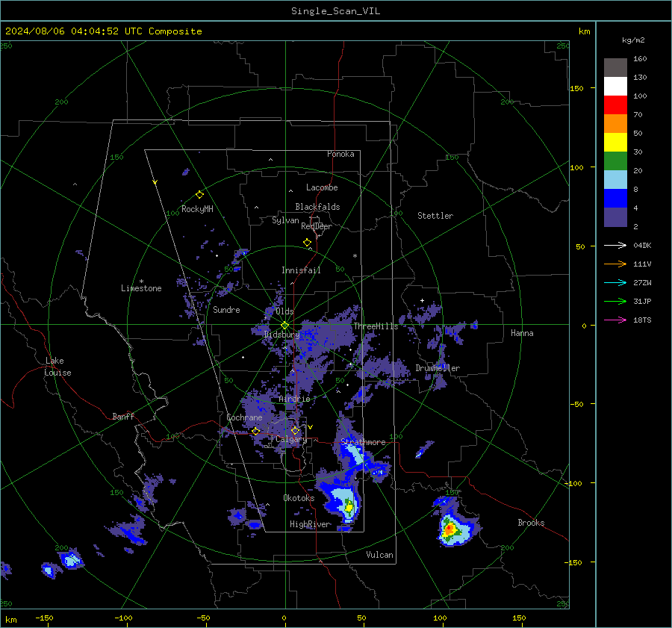
Task: Click the kg/m2 legend units label
Action: coord(633,40)
